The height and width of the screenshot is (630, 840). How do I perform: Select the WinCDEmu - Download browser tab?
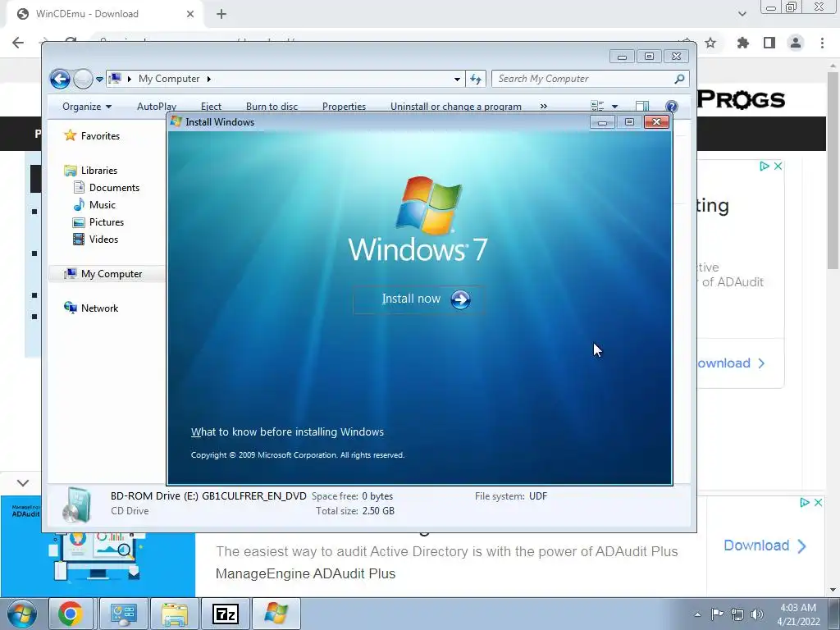[104, 14]
